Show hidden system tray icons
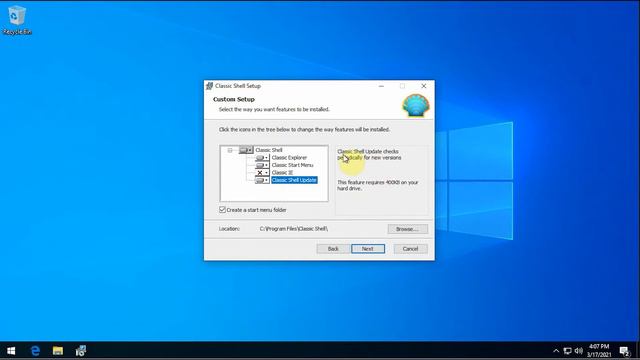The width and height of the screenshot is (640, 360). click(x=556, y=351)
